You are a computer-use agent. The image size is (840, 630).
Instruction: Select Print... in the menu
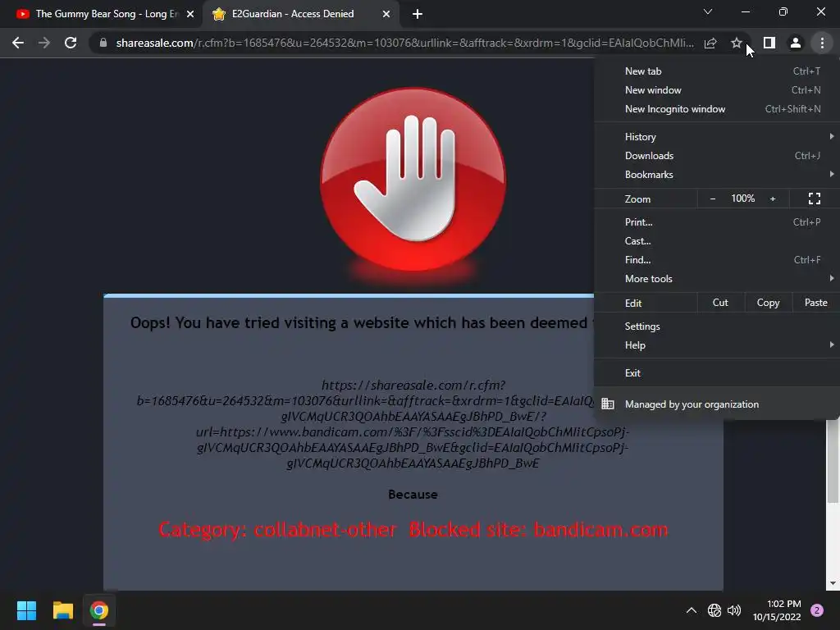(x=717, y=221)
